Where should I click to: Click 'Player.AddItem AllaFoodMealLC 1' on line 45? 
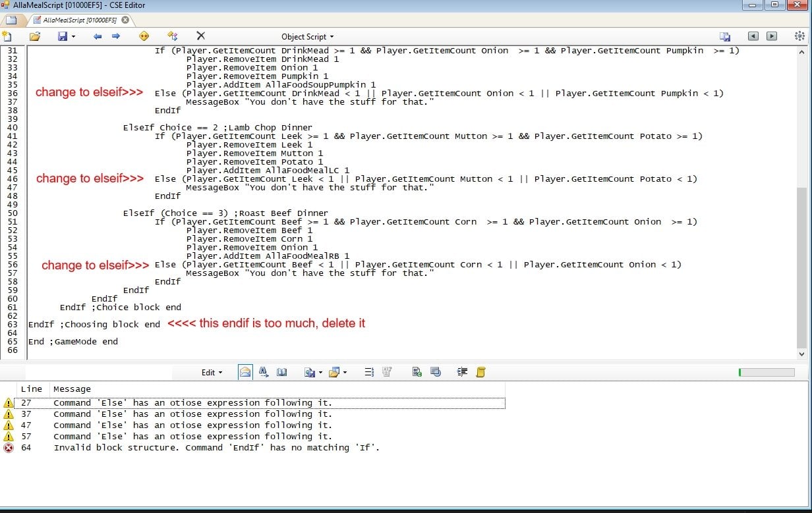coord(268,171)
